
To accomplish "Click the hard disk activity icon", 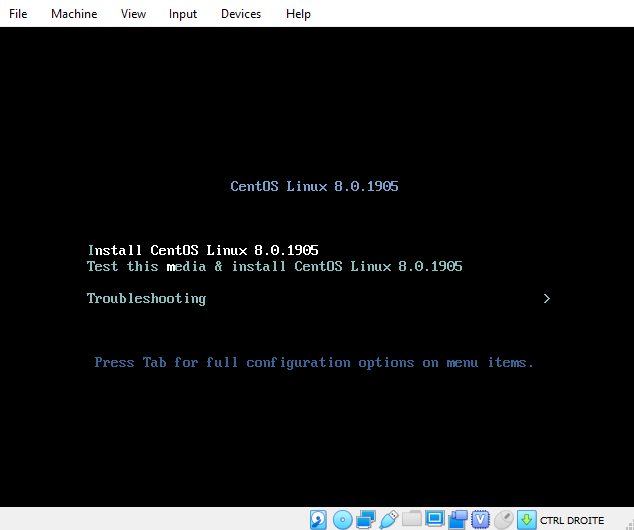I will pos(319,519).
